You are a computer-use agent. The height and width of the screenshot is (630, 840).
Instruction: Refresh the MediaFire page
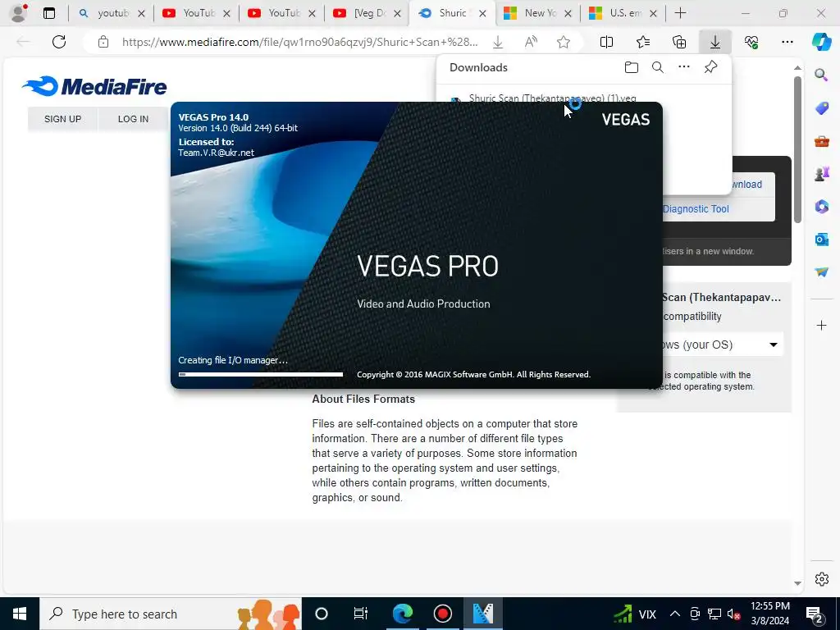(x=59, y=42)
